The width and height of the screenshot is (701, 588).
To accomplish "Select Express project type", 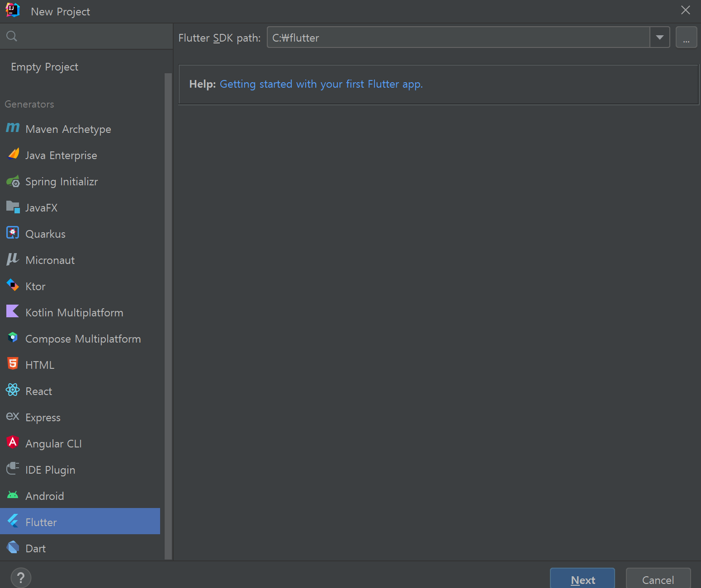I will [x=80, y=418].
